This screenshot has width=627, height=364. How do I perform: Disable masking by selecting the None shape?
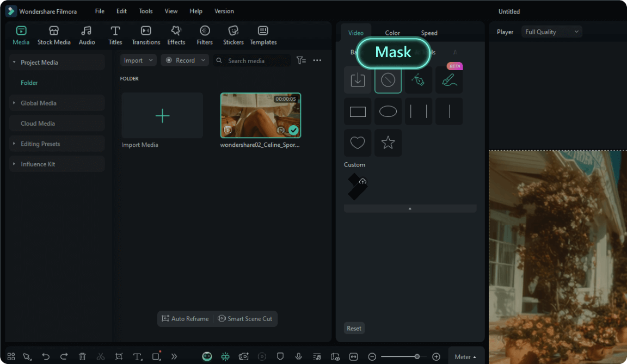(388, 80)
